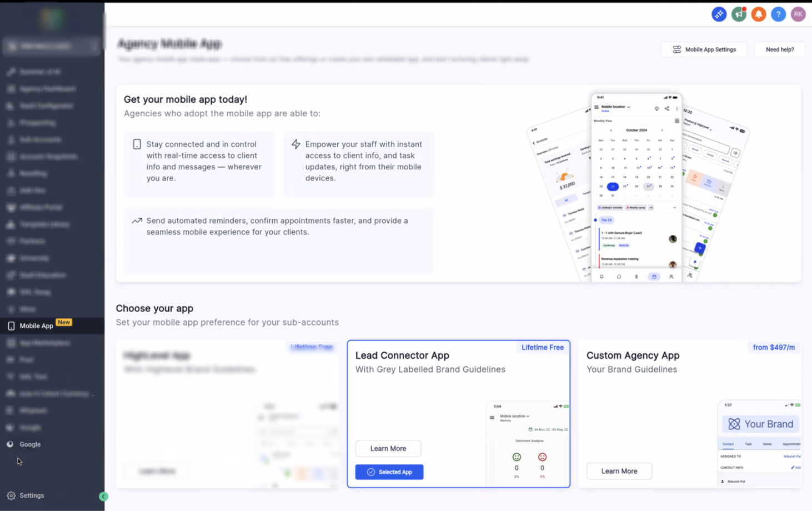Open the orange notifications bell
Viewport: 812px width, 511px height.
[x=759, y=14]
